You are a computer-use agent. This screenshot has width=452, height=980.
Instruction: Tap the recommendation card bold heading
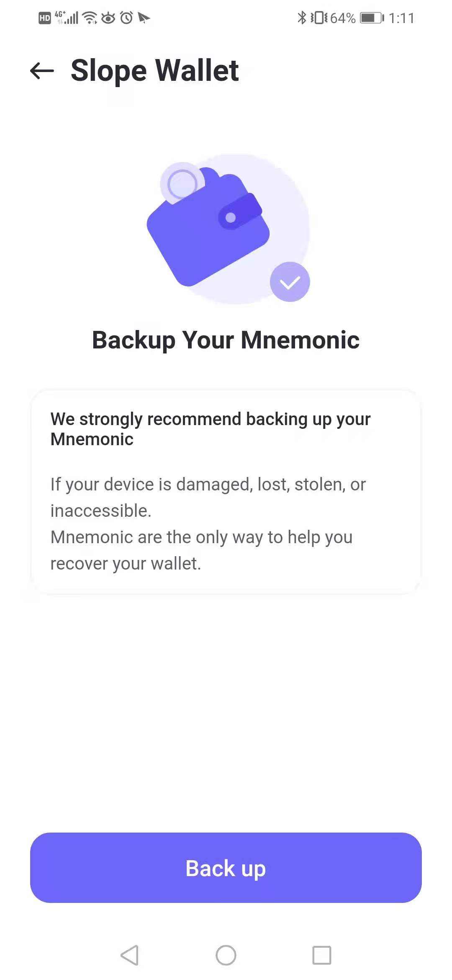coord(211,429)
